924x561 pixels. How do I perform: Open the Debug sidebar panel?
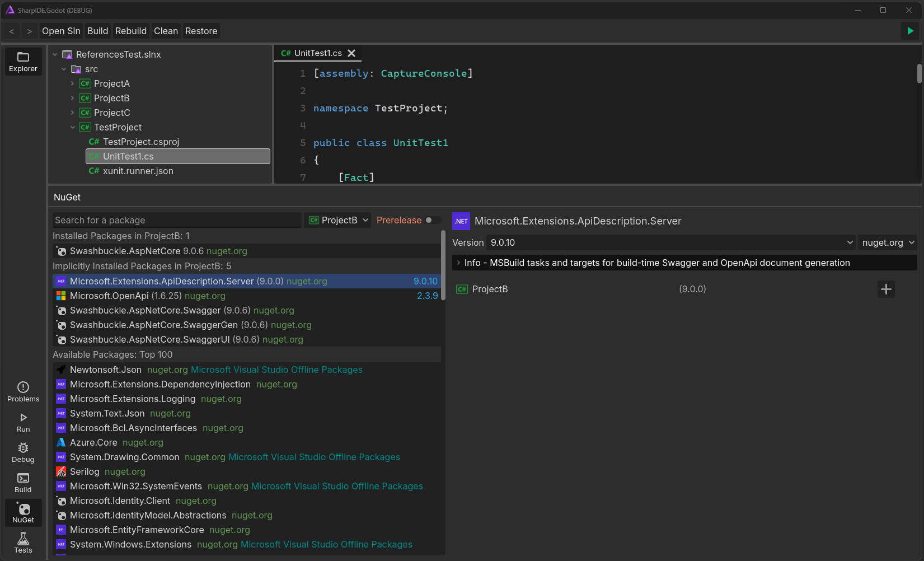23,453
